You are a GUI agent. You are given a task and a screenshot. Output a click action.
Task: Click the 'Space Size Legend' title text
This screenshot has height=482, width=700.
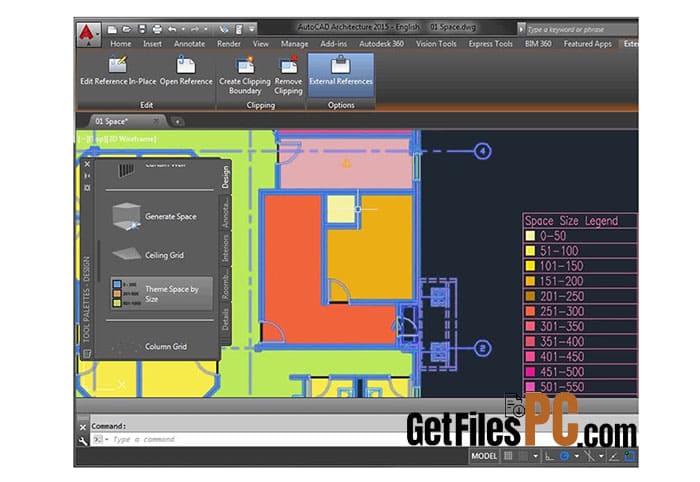click(571, 221)
